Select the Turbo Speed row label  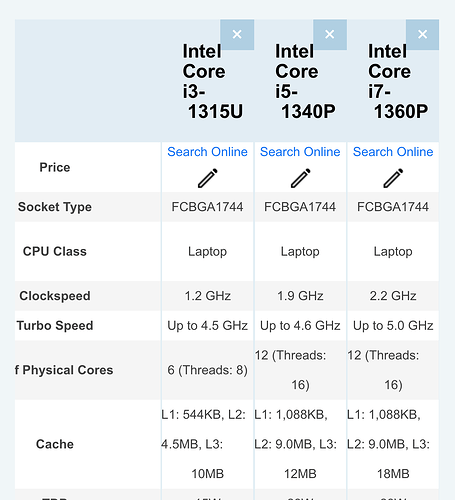tap(55, 326)
